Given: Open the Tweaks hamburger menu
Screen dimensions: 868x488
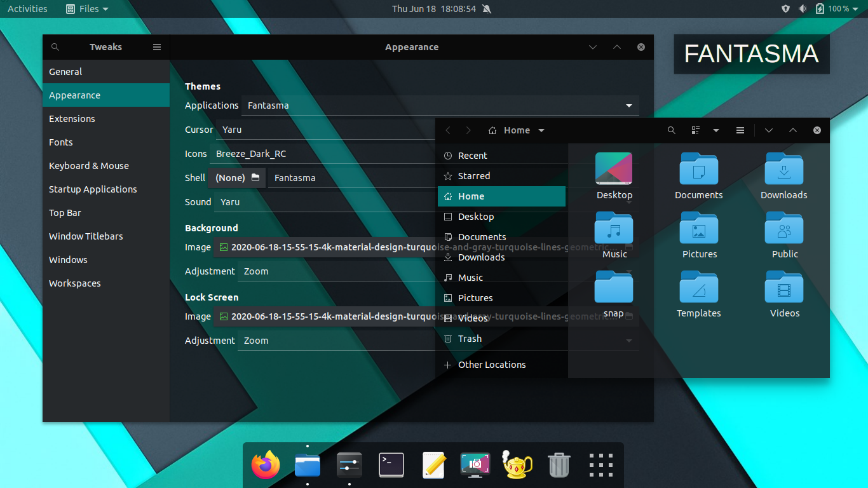Looking at the screenshot, I should pos(157,47).
